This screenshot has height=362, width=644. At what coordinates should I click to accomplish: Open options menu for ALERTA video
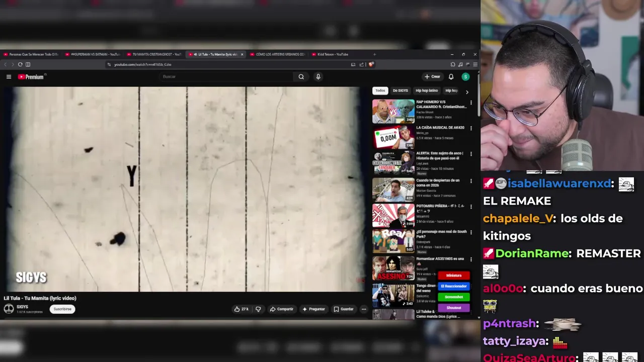pyautogui.click(x=471, y=154)
